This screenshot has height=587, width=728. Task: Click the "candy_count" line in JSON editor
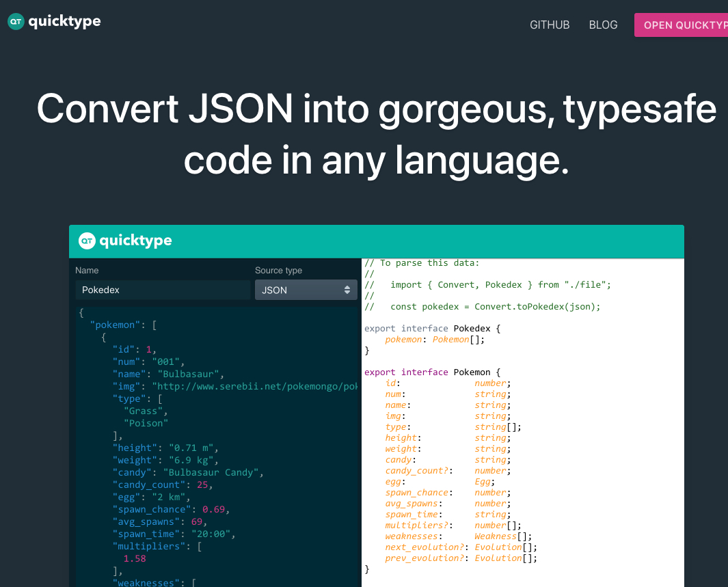[x=163, y=485]
